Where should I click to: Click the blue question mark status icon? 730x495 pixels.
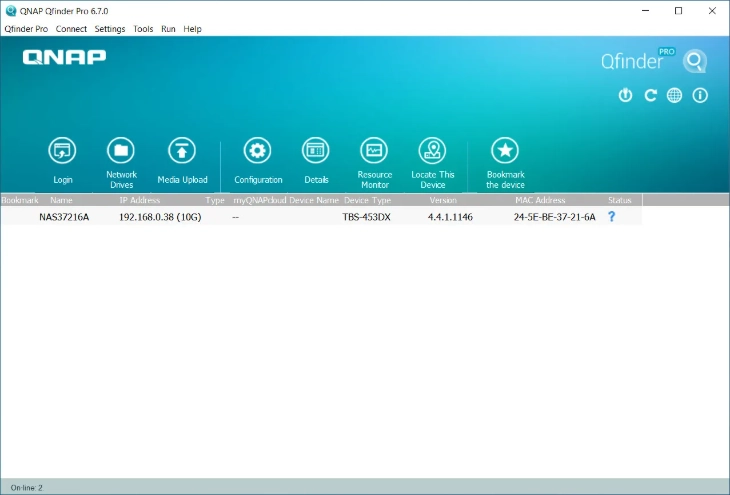[x=612, y=217]
